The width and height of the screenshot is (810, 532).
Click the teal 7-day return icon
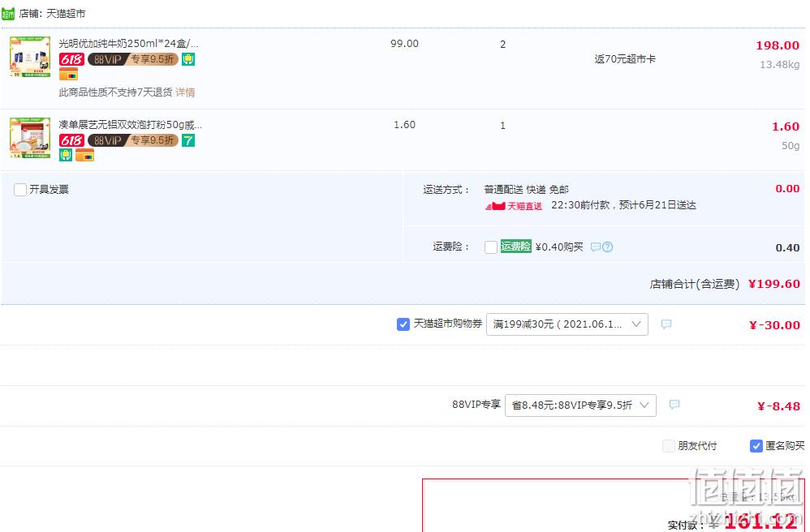pos(188,140)
